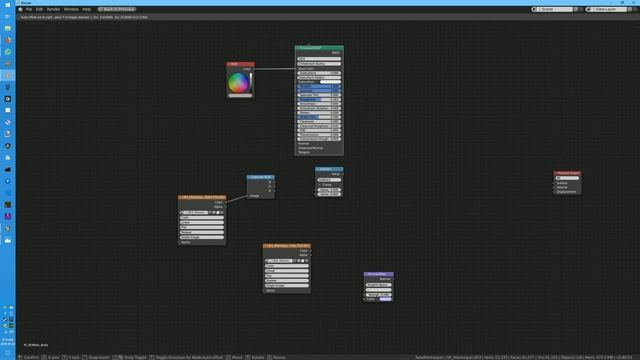This screenshot has height=360, width=640.
Task: Open the All target dropdown in Material Output
Action: click(567, 178)
